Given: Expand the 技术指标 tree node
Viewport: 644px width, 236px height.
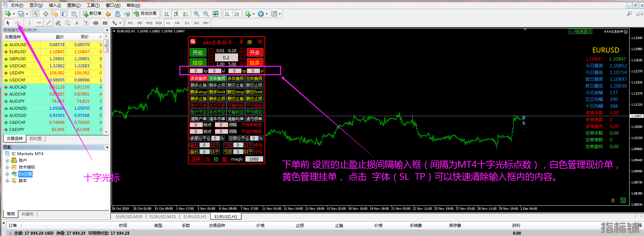Looking at the screenshot, I should coord(7,167).
